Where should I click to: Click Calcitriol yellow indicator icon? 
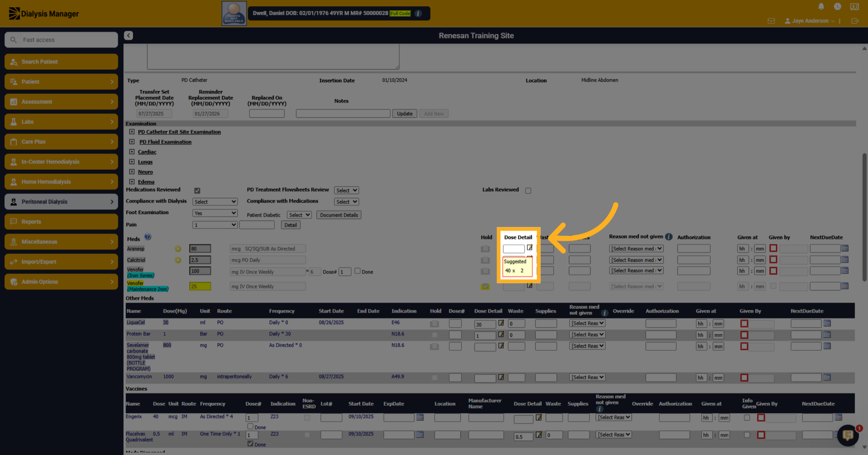pos(178,260)
